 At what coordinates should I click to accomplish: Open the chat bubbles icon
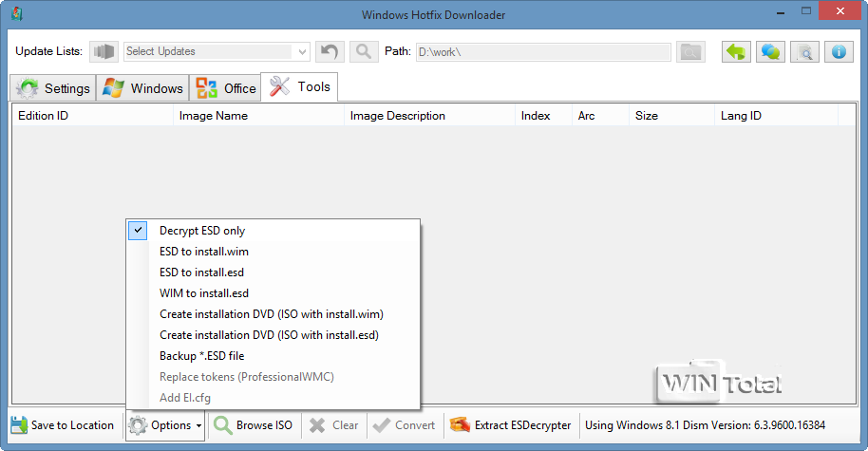click(x=770, y=51)
